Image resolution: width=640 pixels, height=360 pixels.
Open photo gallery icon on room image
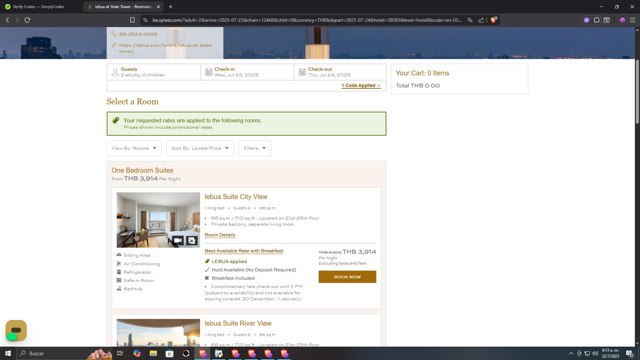pos(191,240)
